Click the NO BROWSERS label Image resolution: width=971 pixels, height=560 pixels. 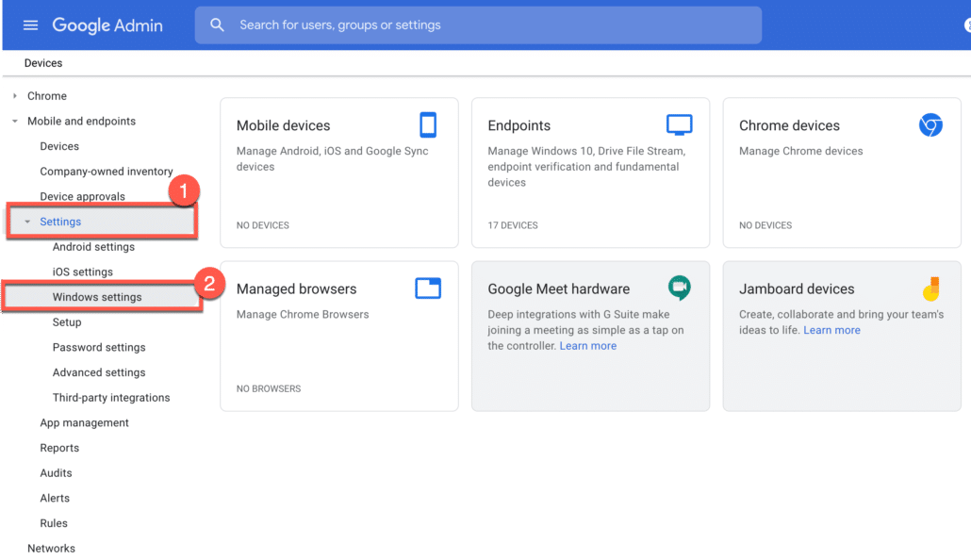coord(268,389)
